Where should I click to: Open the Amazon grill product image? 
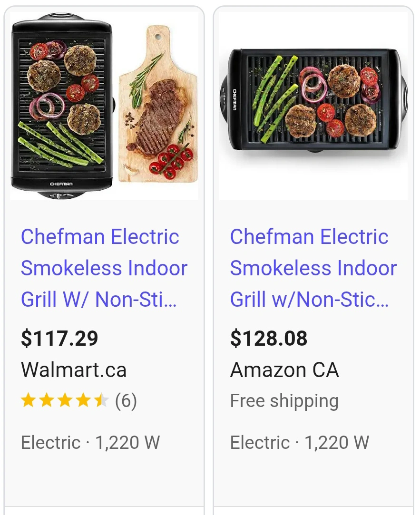[313, 105]
